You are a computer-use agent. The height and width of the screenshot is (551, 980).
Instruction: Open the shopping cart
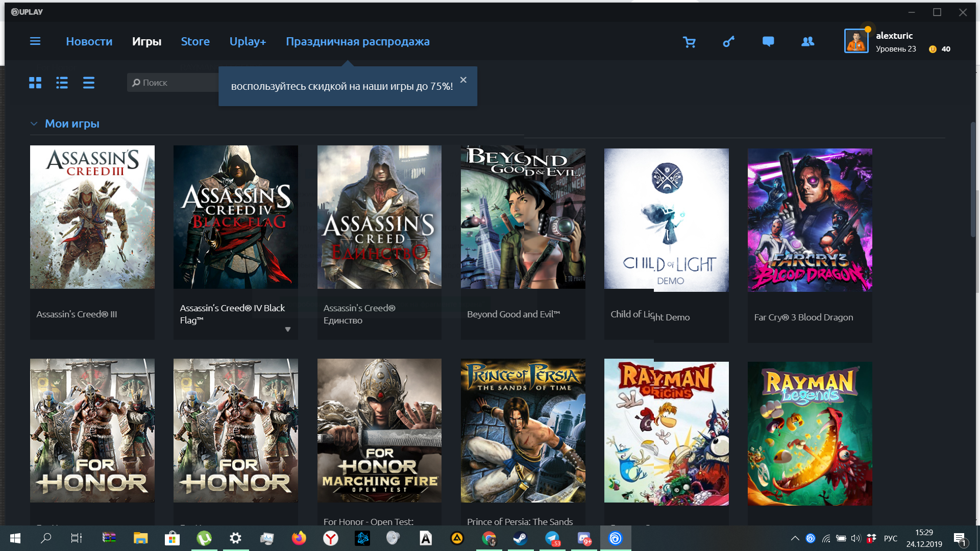(x=689, y=42)
